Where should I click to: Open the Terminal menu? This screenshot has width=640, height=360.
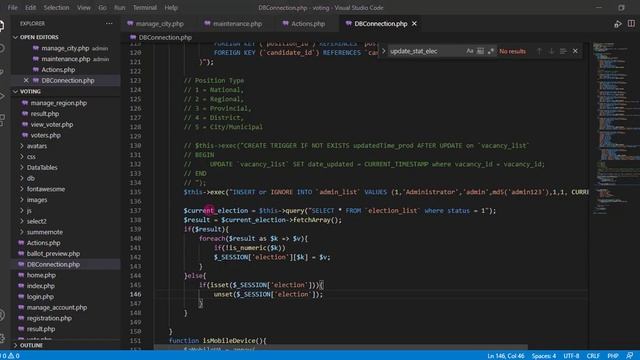[144, 7]
